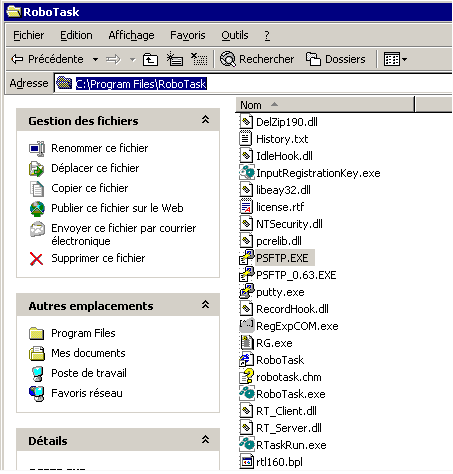This screenshot has height=474, width=453.
Task: Click the rtl160.bpl file icon
Action: (246, 462)
